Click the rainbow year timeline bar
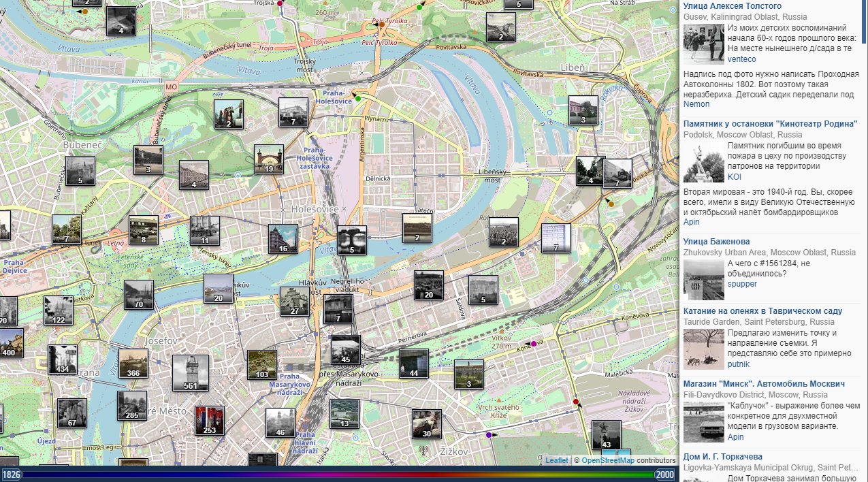Viewport: 868px width, 482px height. point(338,475)
